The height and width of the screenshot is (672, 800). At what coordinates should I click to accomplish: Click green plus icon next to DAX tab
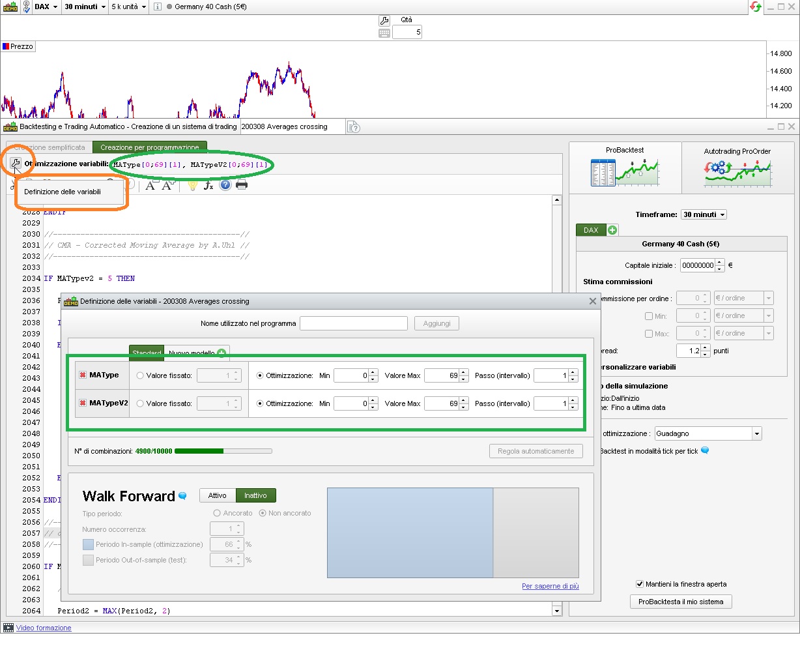coord(612,230)
